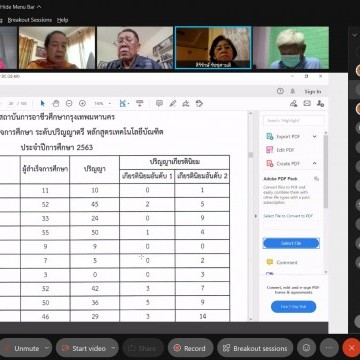Collapse the Create PDF section chevron
The height and width of the screenshot is (360, 360).
click(315, 163)
